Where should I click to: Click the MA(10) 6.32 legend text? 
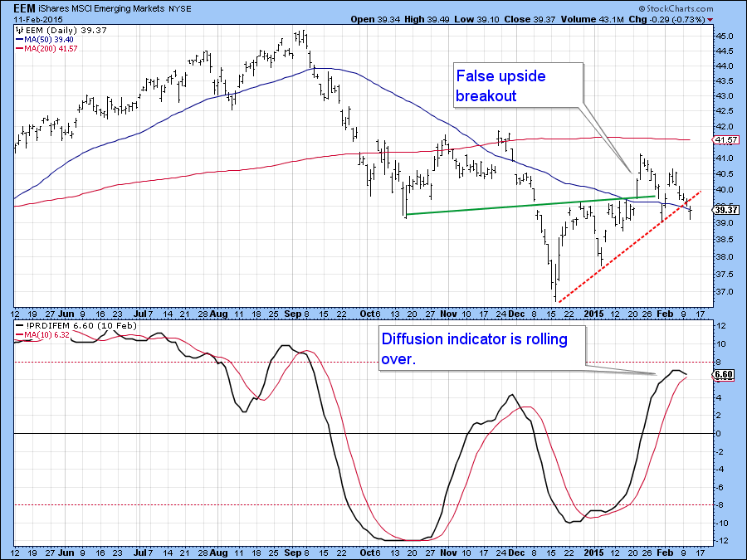click(x=46, y=335)
